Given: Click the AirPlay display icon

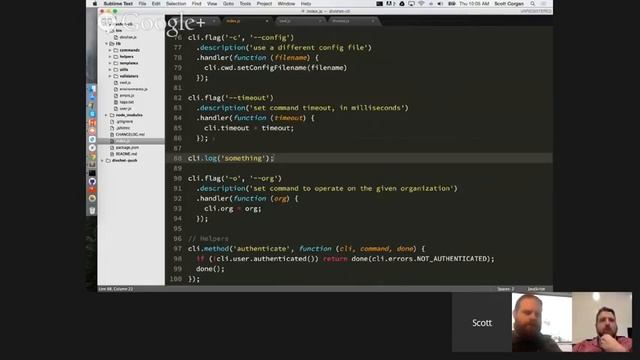Looking at the screenshot, I should pos(411,4).
